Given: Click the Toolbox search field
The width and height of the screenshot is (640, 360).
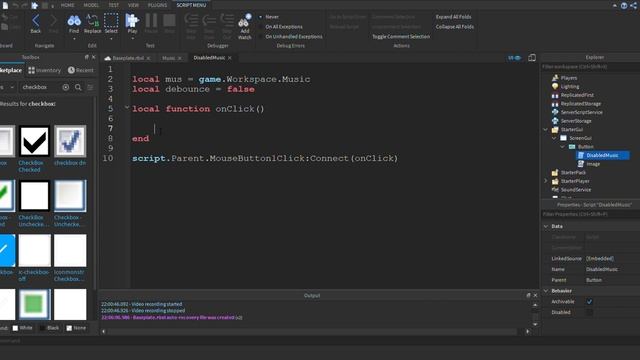Looking at the screenshot, I should pos(40,87).
